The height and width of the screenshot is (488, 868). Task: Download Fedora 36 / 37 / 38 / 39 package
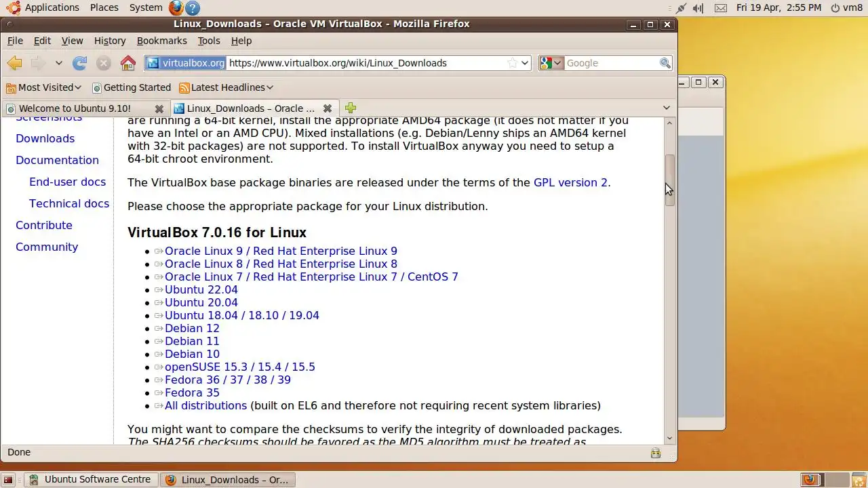tap(228, 380)
